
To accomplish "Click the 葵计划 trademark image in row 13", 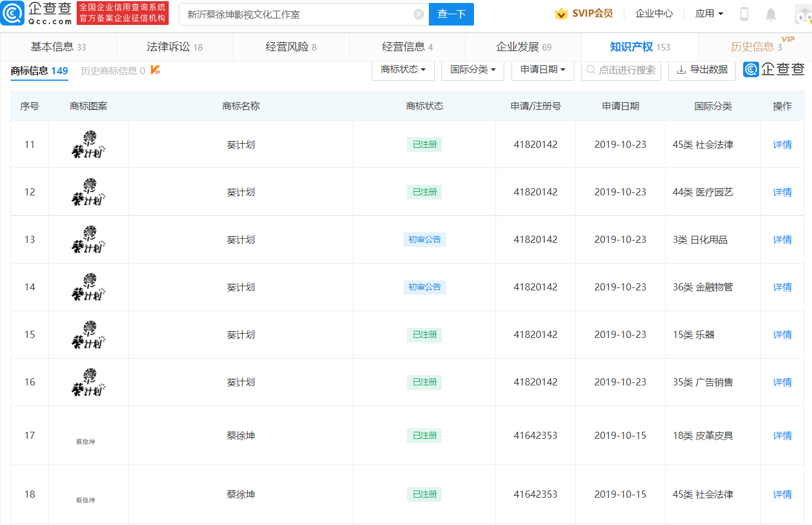I will click(89, 239).
